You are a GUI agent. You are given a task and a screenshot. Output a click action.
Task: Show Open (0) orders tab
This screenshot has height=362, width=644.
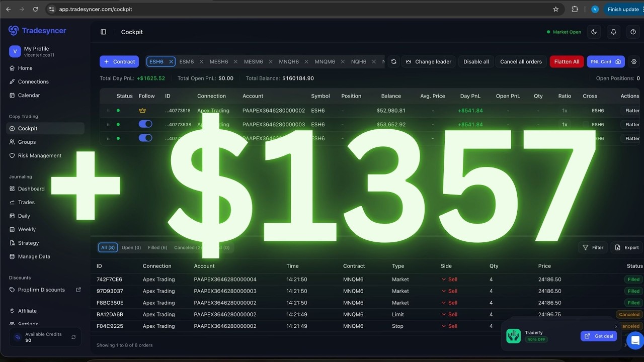click(131, 248)
